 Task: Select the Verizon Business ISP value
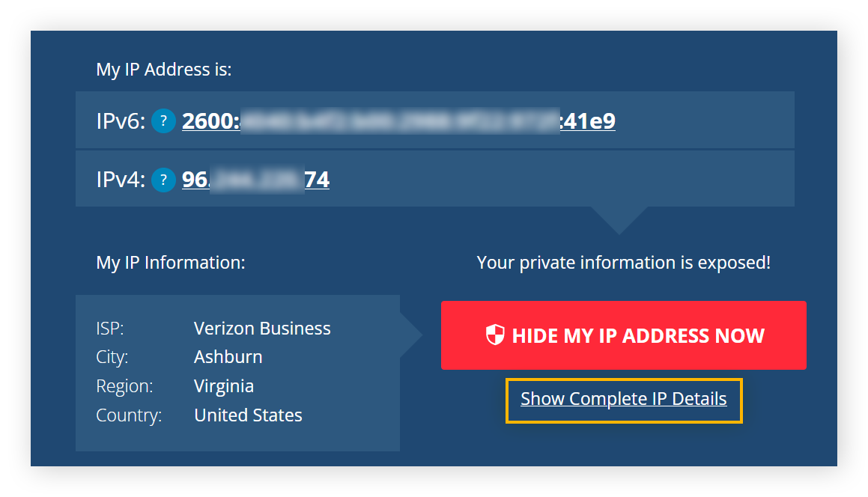pos(262,329)
